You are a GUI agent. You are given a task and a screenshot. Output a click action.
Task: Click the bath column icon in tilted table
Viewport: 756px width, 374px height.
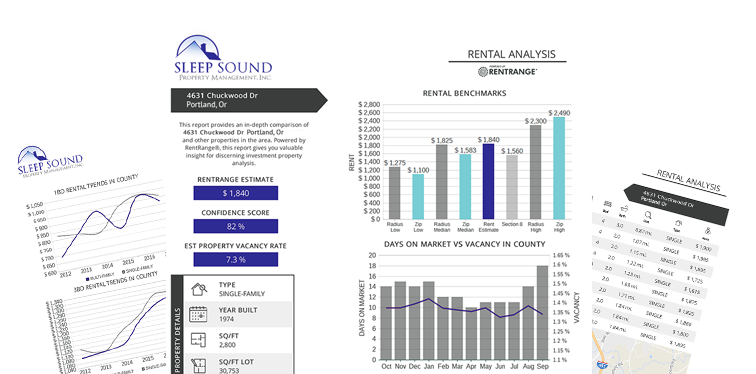pyautogui.click(x=624, y=209)
